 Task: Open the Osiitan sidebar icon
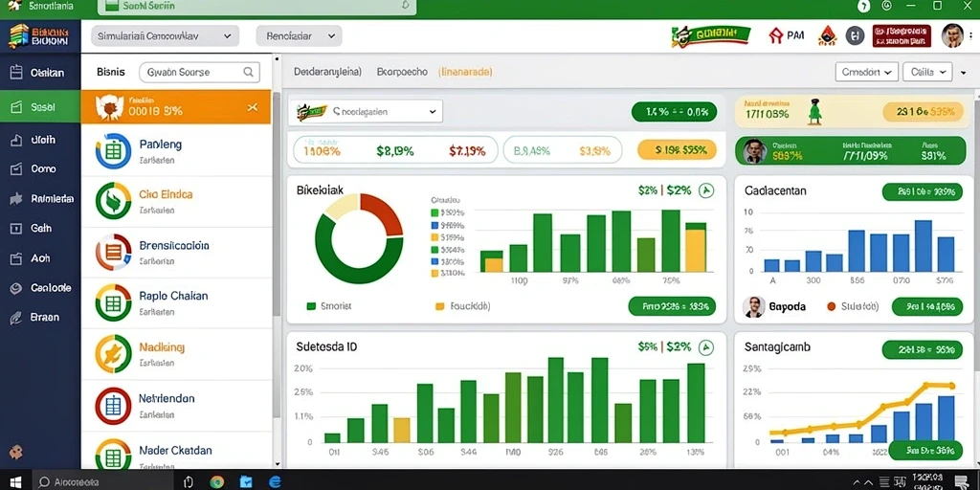tap(17, 73)
